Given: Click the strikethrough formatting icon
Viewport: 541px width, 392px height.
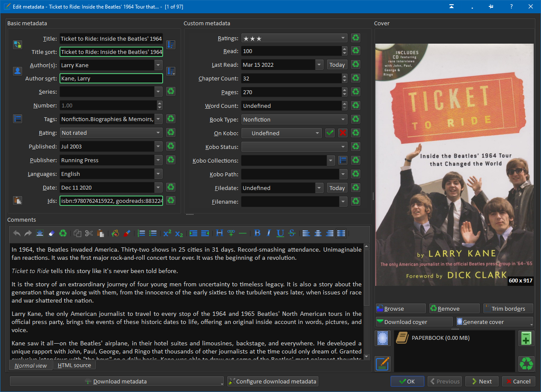Looking at the screenshot, I should [x=292, y=233].
